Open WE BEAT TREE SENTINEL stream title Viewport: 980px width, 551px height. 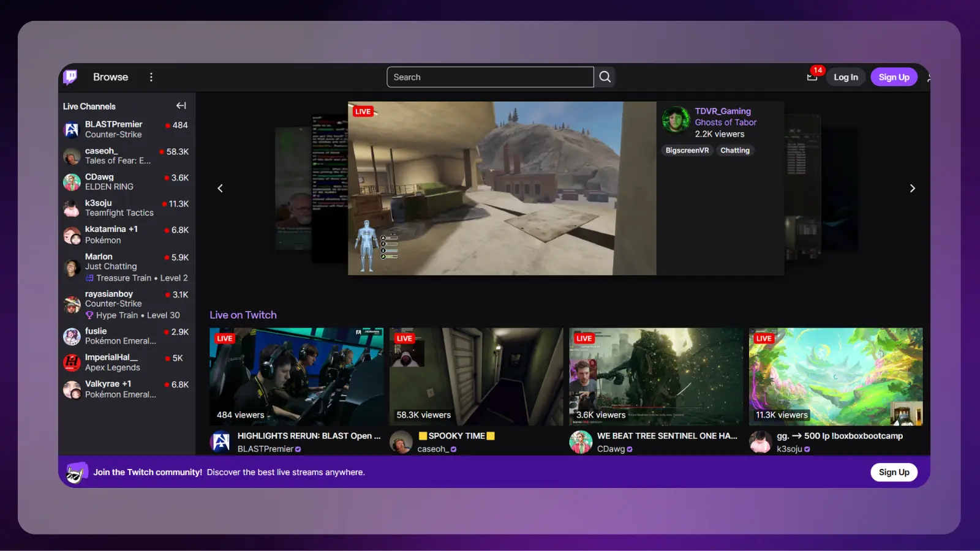(667, 436)
